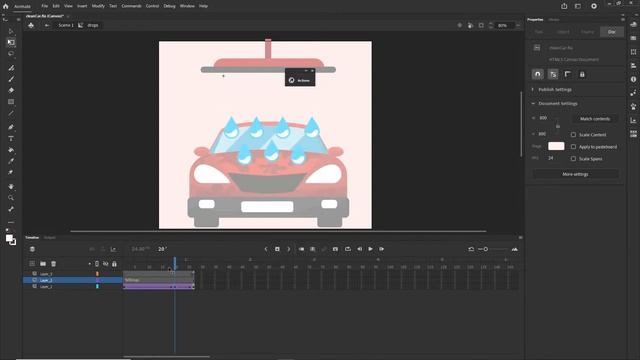Viewport: 640px width, 360px height.
Task: Toggle lock all layers icon
Action: point(114,264)
